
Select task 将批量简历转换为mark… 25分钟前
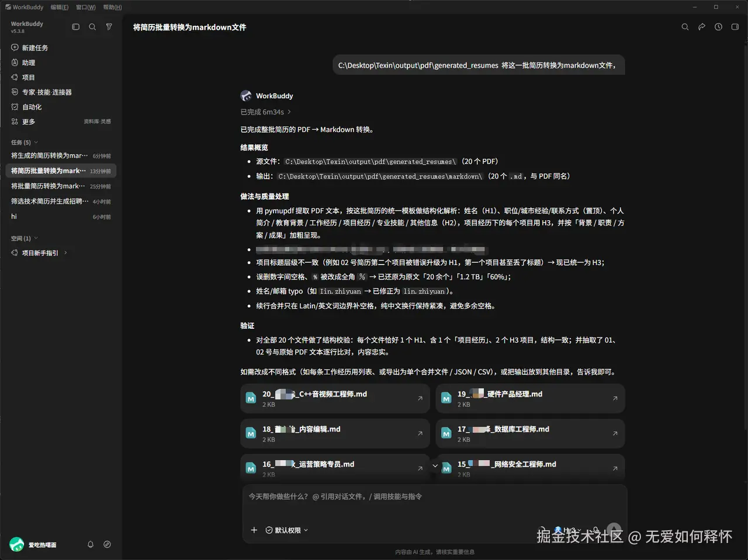(61, 186)
